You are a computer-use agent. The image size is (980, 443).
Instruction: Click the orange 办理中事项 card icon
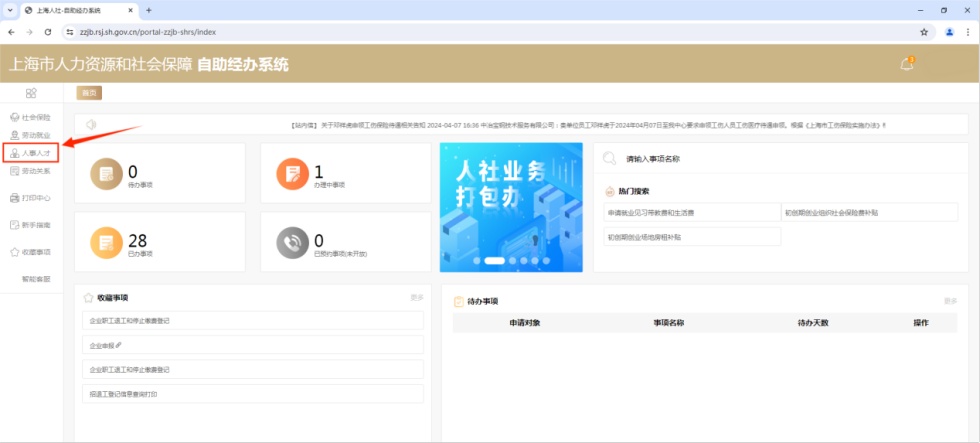point(292,174)
